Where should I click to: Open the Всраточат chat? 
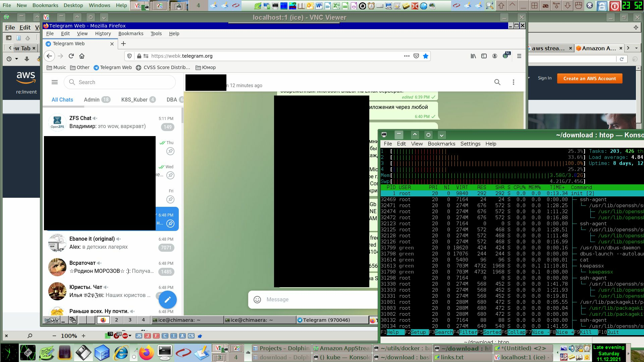[x=112, y=267]
